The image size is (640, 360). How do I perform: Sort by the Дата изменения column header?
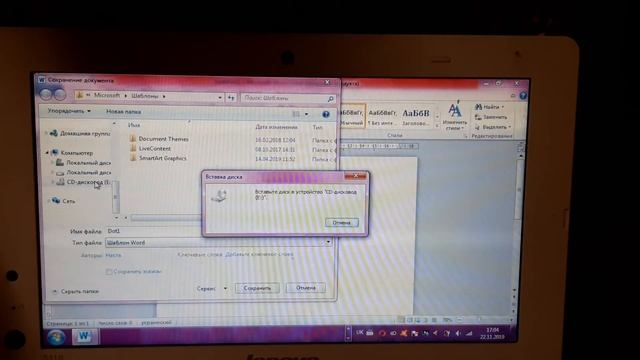(276, 127)
